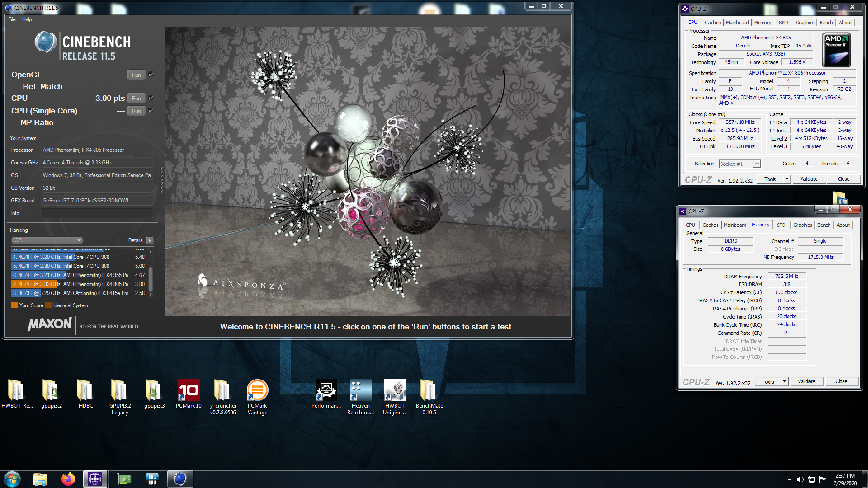Switch to SPD tab in lower CPU-Z
This screenshot has width=868, height=488.
(x=781, y=225)
